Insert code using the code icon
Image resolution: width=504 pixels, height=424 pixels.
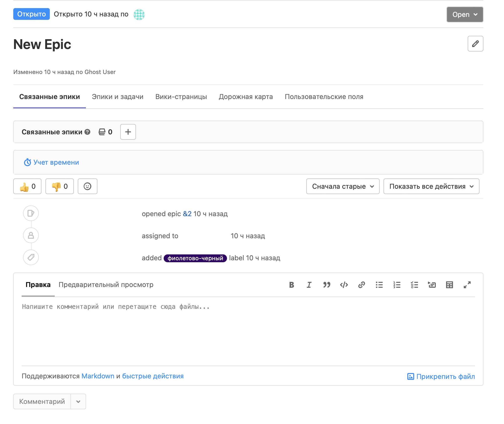pyautogui.click(x=344, y=285)
